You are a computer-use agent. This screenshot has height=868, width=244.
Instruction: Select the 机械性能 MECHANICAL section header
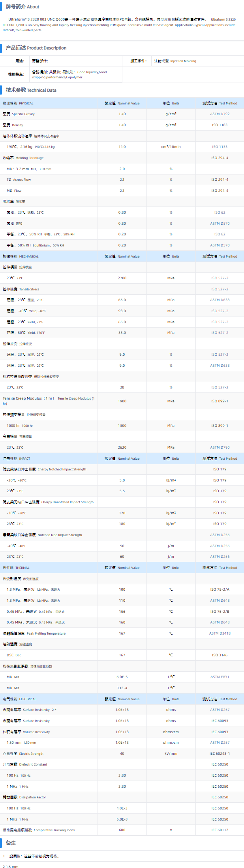click(21, 256)
